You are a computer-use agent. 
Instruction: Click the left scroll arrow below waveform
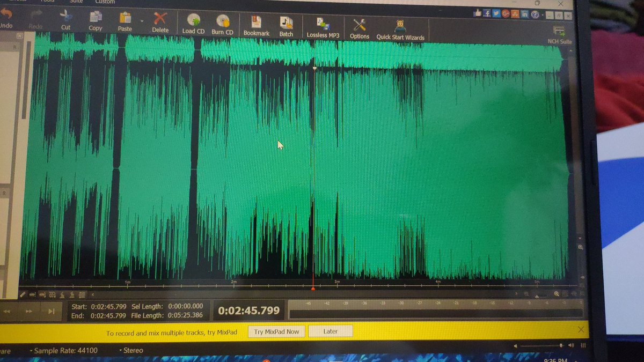click(x=92, y=294)
